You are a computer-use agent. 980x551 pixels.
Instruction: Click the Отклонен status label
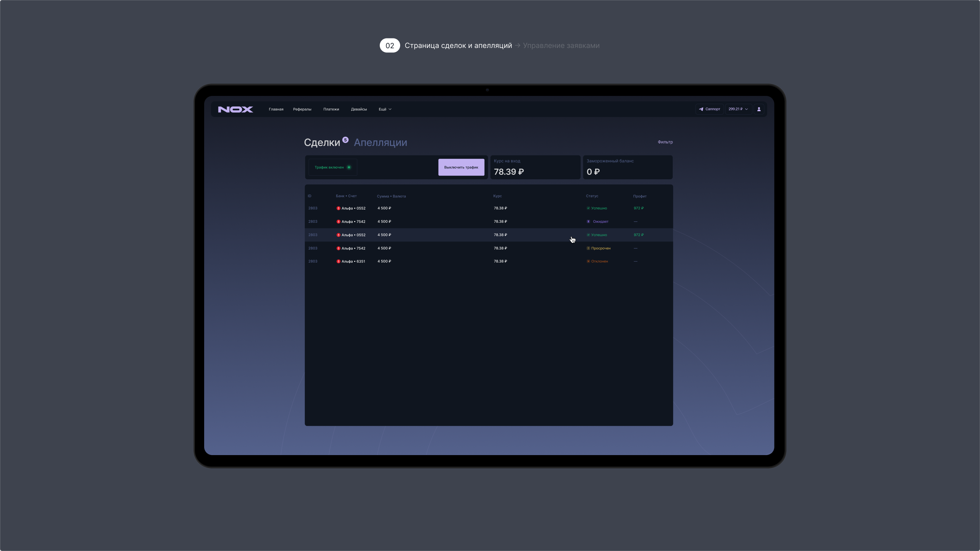(x=599, y=261)
